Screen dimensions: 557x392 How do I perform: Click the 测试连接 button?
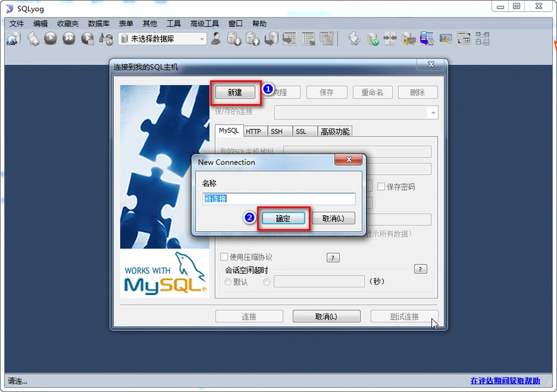pyautogui.click(x=404, y=317)
